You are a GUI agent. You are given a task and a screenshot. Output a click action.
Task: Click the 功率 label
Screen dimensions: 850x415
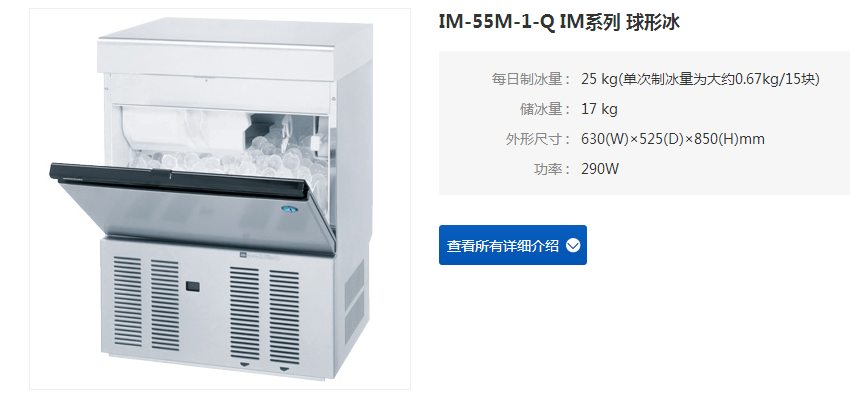point(551,169)
